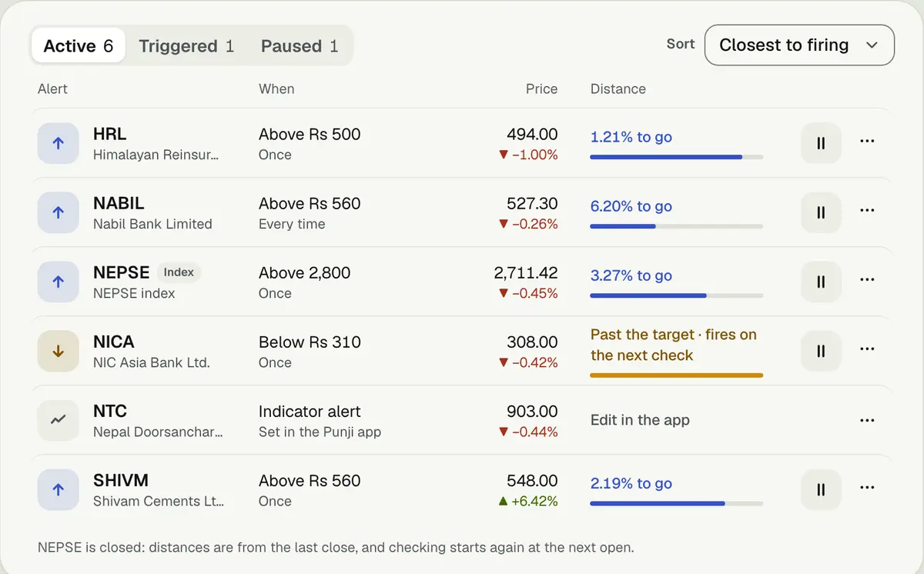
Task: Click the up-arrow alert icon for NABIL
Action: pyautogui.click(x=58, y=212)
